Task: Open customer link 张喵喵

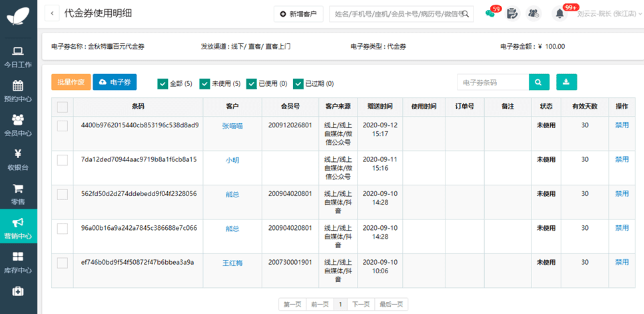Action: coord(232,125)
